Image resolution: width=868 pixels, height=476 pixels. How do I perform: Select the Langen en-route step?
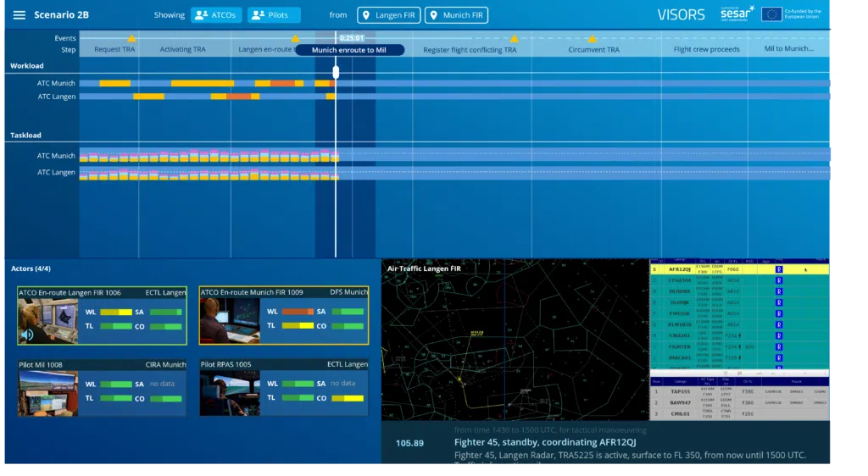coord(266,49)
